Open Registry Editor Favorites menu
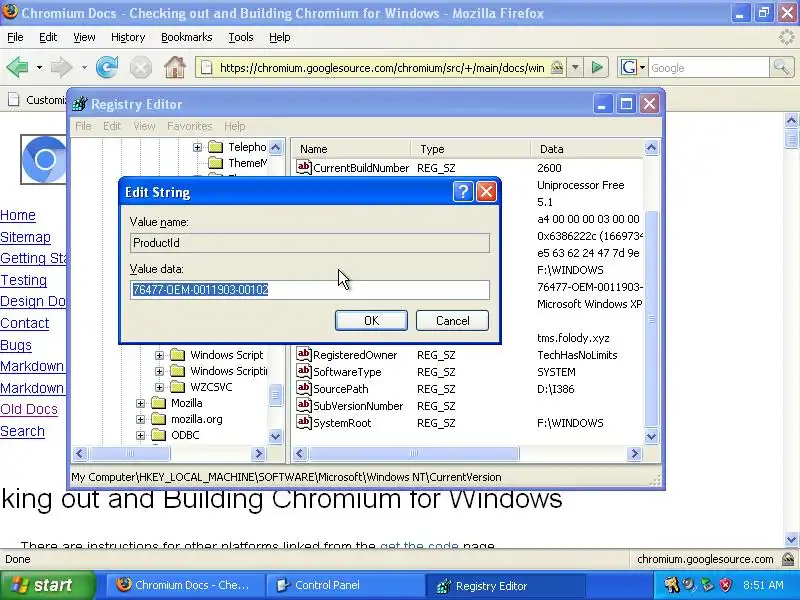The width and height of the screenshot is (800, 600). point(189,126)
